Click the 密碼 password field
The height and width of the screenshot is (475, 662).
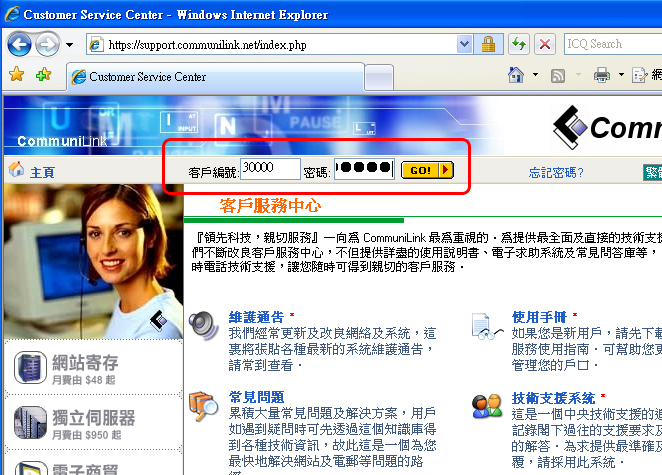coord(364,169)
